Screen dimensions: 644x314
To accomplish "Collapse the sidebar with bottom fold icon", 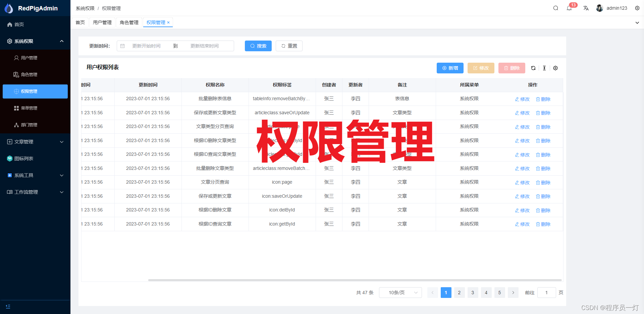I will click(8, 306).
